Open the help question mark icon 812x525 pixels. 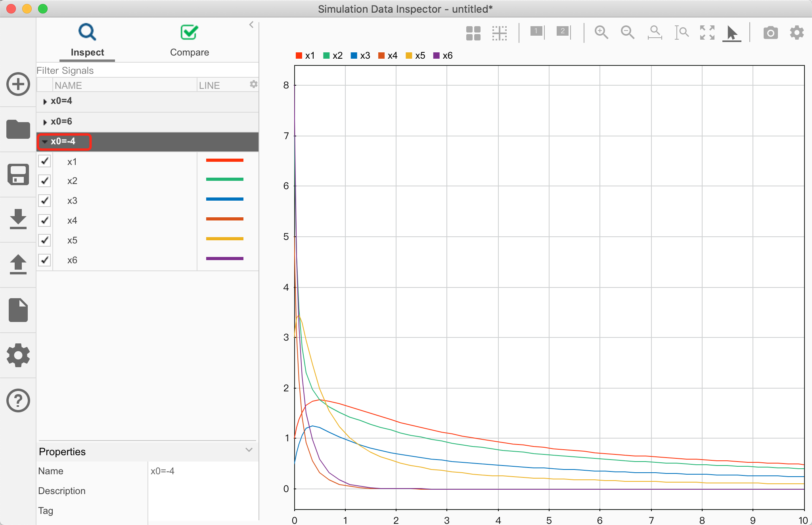[18, 400]
